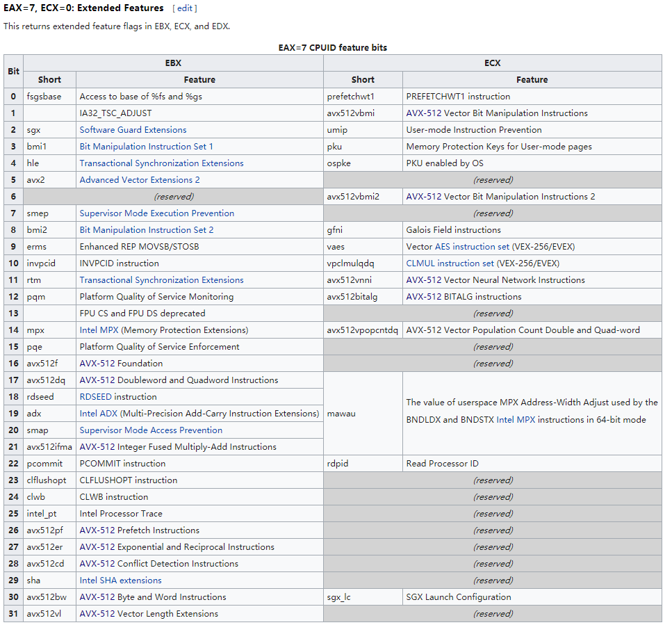Image resolution: width=672 pixels, height=625 pixels.
Task: Open Supervisor Mode Access Prevention link
Action: coord(151,431)
